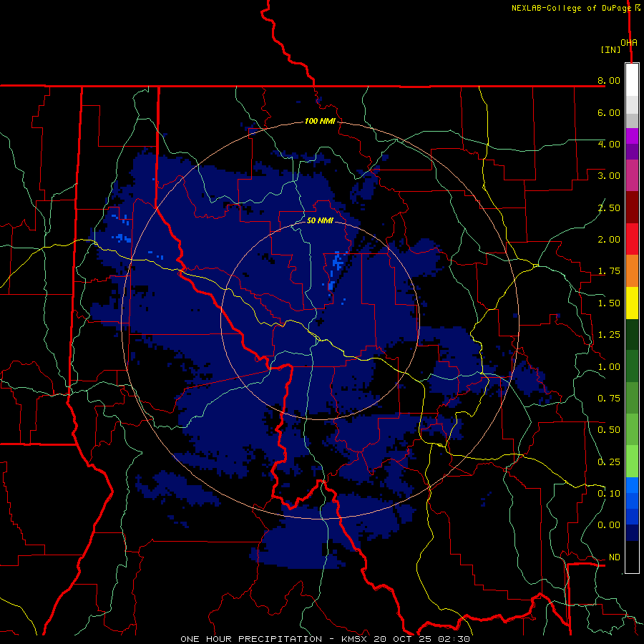Screen dimensions: 644x644
Task: Pick the yellow swatch beside 1.50
Action: click(632, 303)
